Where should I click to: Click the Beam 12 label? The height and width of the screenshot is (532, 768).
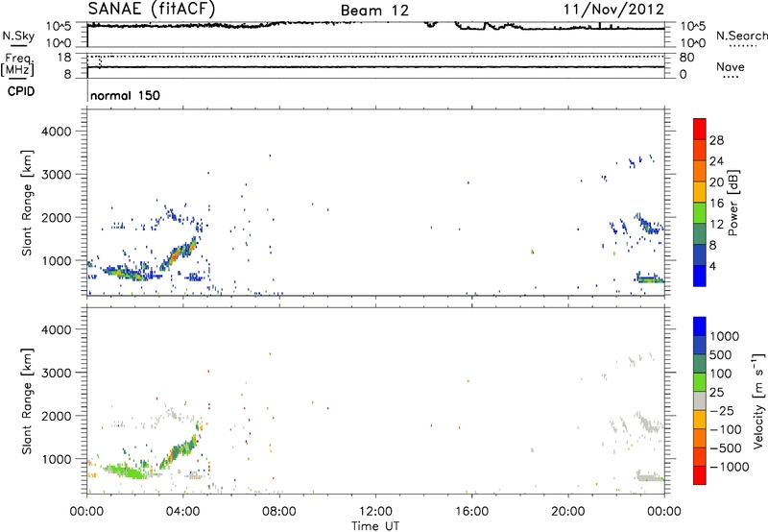click(374, 11)
